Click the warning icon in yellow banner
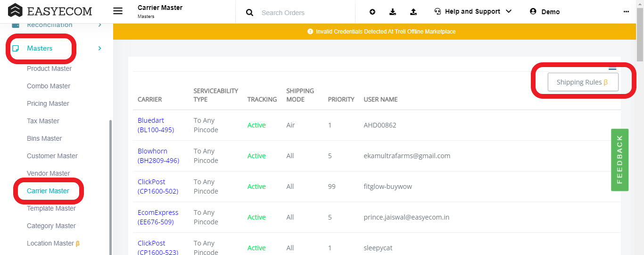Image resolution: width=644 pixels, height=255 pixels. 310,32
